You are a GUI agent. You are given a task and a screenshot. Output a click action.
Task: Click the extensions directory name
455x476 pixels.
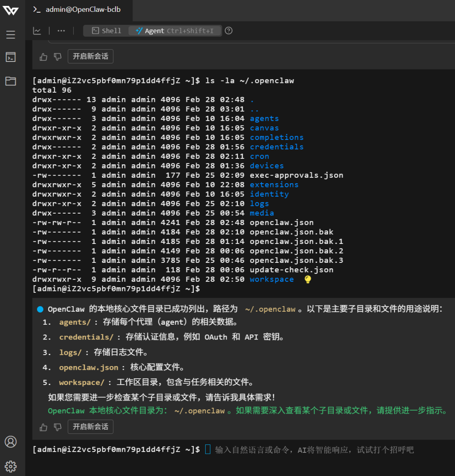[x=274, y=185]
